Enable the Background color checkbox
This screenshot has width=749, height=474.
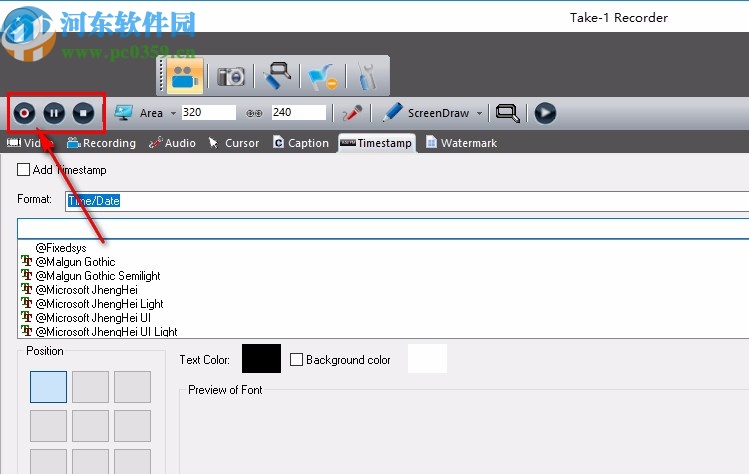pos(297,359)
